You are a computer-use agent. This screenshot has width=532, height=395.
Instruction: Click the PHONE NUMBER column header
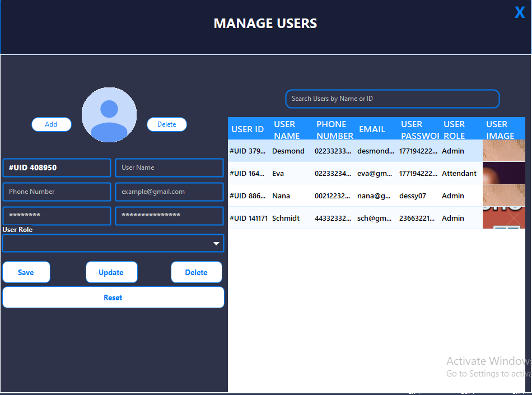click(334, 129)
